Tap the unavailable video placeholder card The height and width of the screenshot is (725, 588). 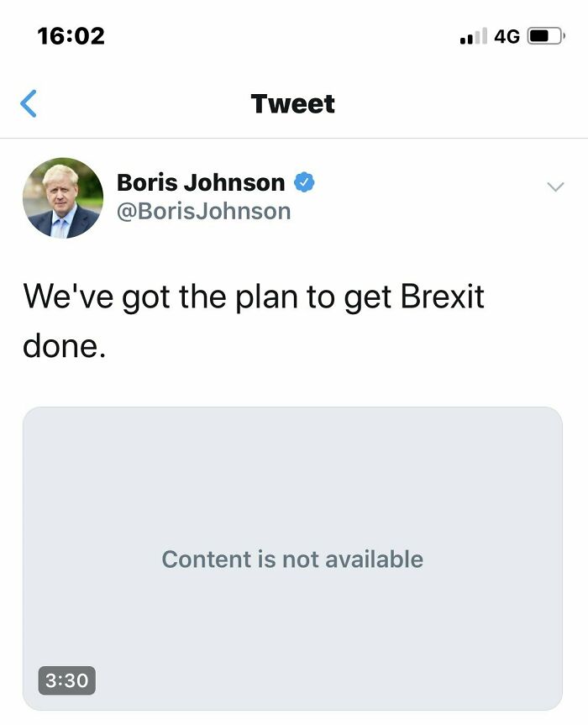click(292, 487)
